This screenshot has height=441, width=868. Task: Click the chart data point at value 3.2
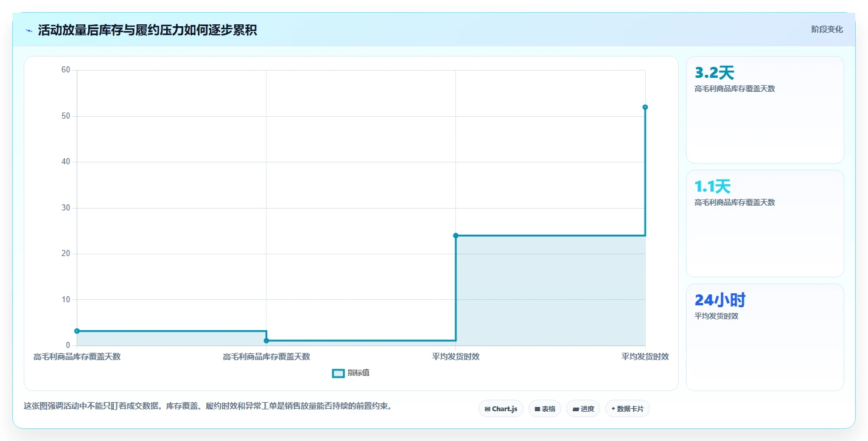coord(77,331)
